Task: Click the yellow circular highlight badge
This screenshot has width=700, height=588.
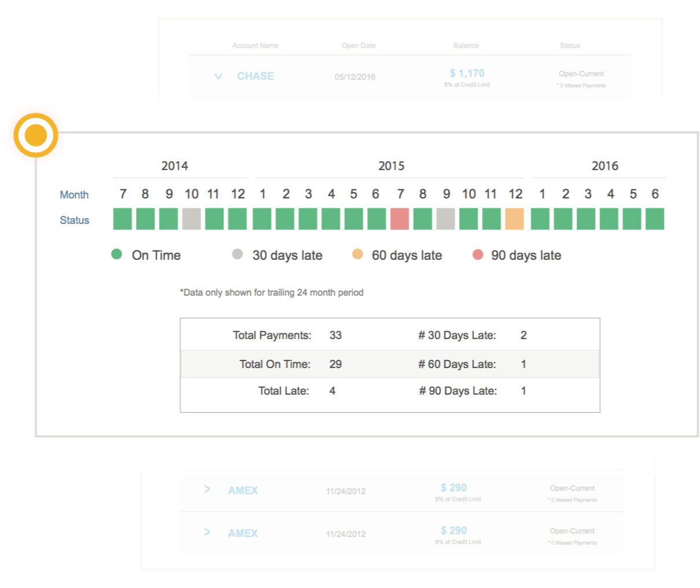Action: (36, 134)
